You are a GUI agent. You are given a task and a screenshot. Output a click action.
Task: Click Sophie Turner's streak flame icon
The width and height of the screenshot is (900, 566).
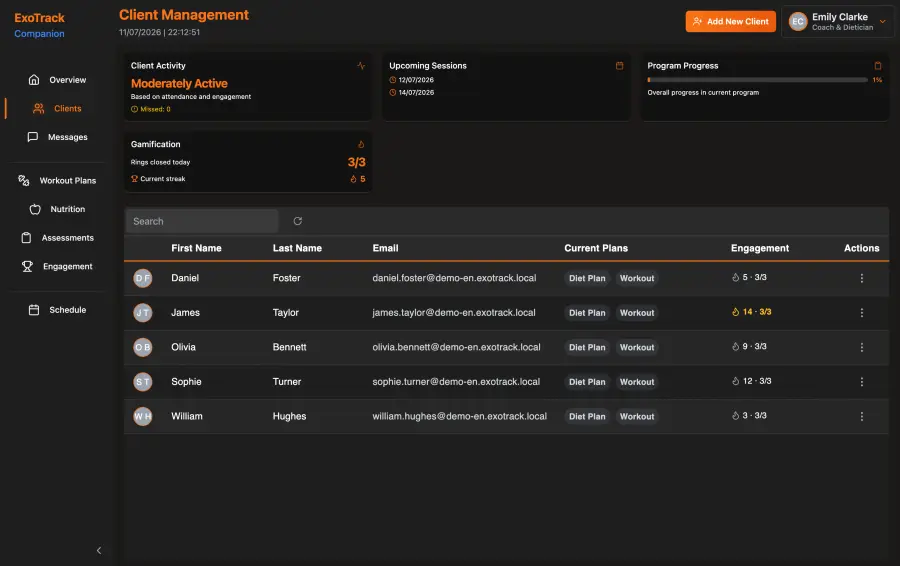735,381
